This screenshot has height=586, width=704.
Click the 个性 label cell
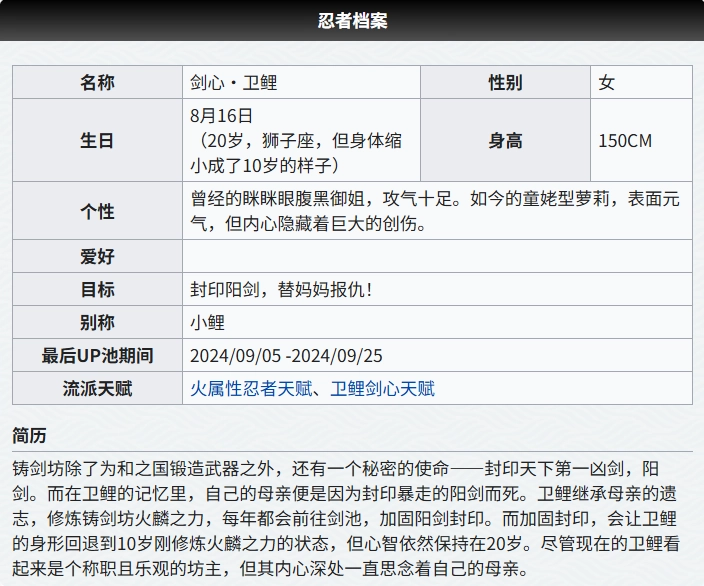(x=97, y=211)
